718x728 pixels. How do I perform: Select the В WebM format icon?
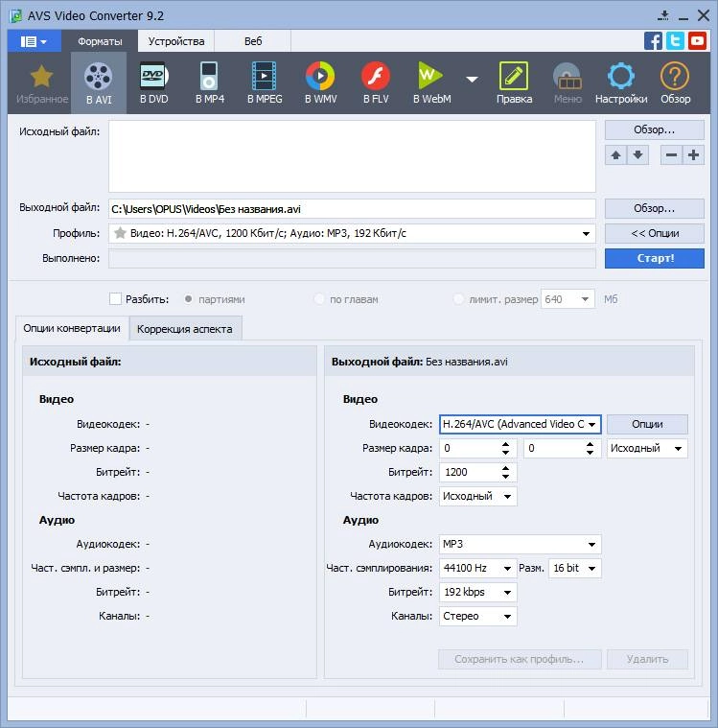tap(431, 82)
